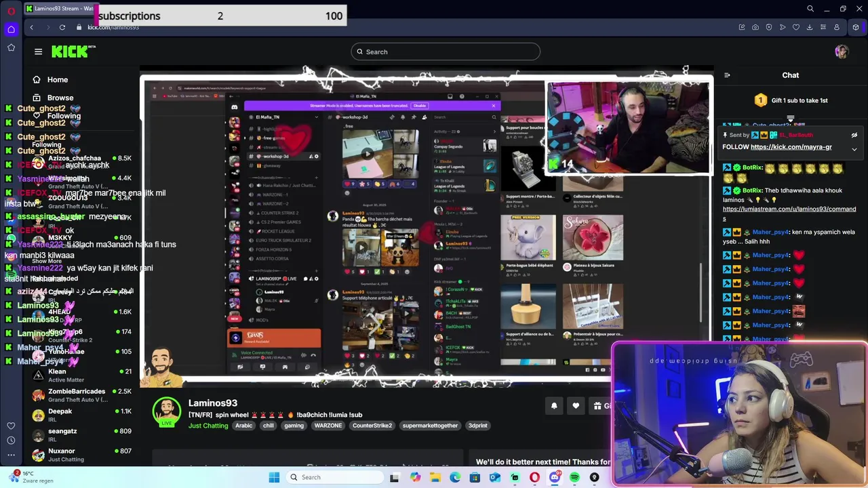
Task: Expand the gift leaderboard handle below the banner
Action: pos(791,119)
